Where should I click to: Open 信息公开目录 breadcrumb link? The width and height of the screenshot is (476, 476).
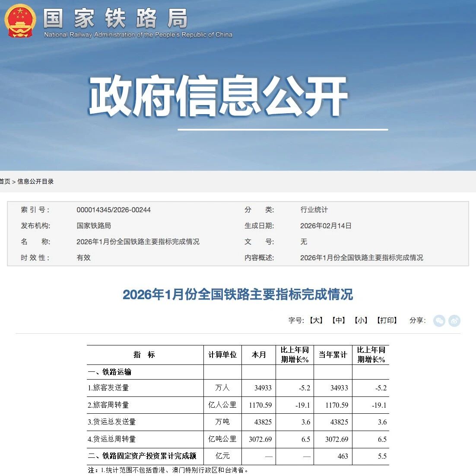[x=35, y=182]
